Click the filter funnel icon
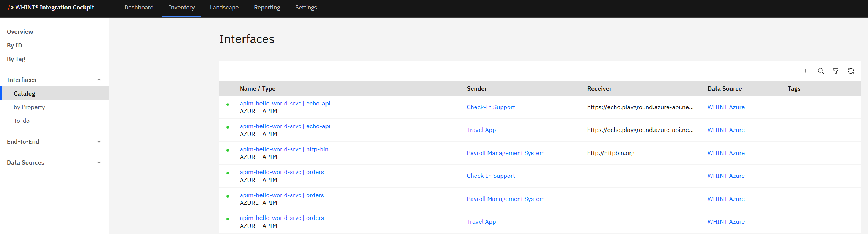This screenshot has height=234, width=868. pyautogui.click(x=835, y=71)
